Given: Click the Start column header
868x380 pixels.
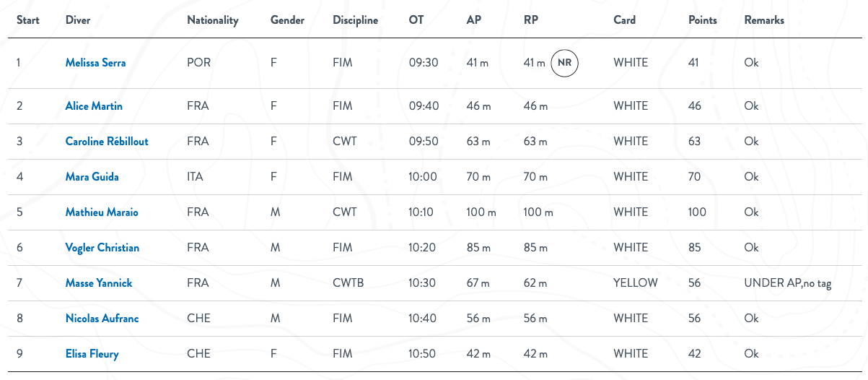Looking at the screenshot, I should pos(28,20).
